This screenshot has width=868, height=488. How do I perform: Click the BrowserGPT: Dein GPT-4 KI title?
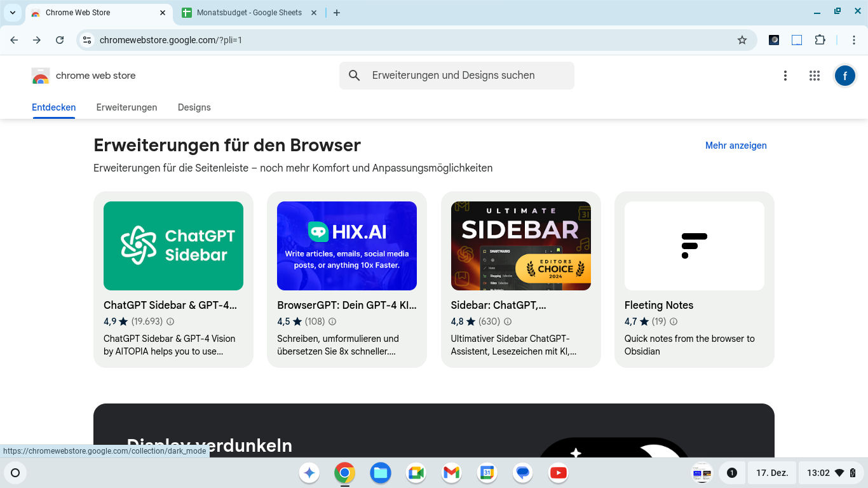point(347,305)
